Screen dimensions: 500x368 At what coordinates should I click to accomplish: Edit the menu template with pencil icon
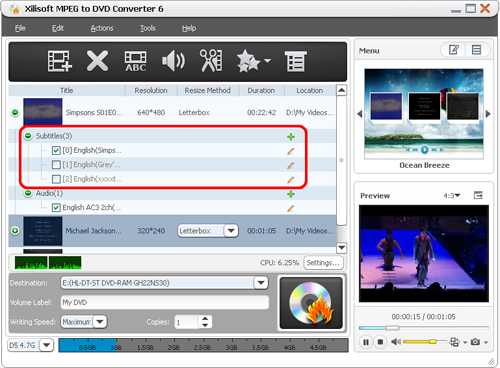click(x=454, y=50)
